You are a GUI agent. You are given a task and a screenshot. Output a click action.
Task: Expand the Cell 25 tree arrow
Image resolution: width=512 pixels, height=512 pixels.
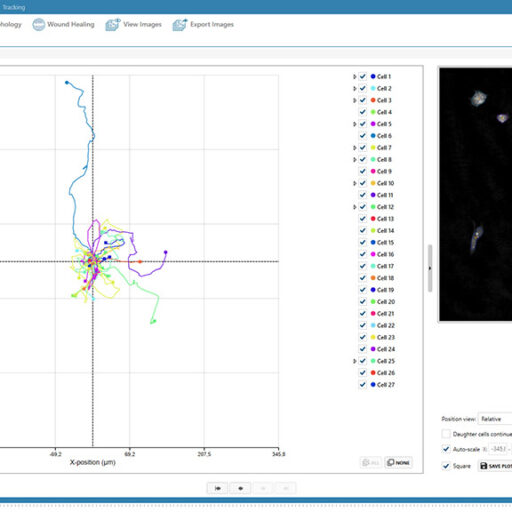point(354,361)
